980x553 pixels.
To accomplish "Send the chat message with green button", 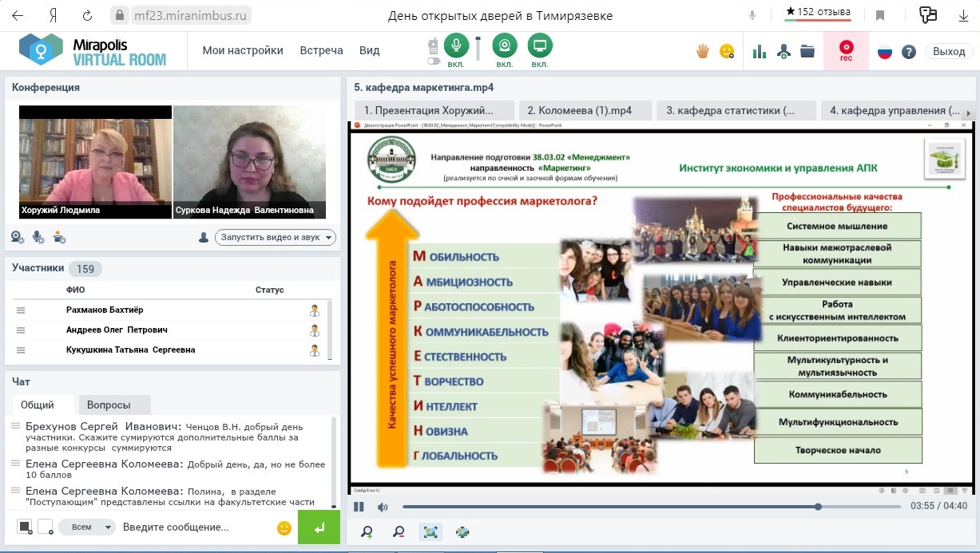I will click(x=319, y=527).
